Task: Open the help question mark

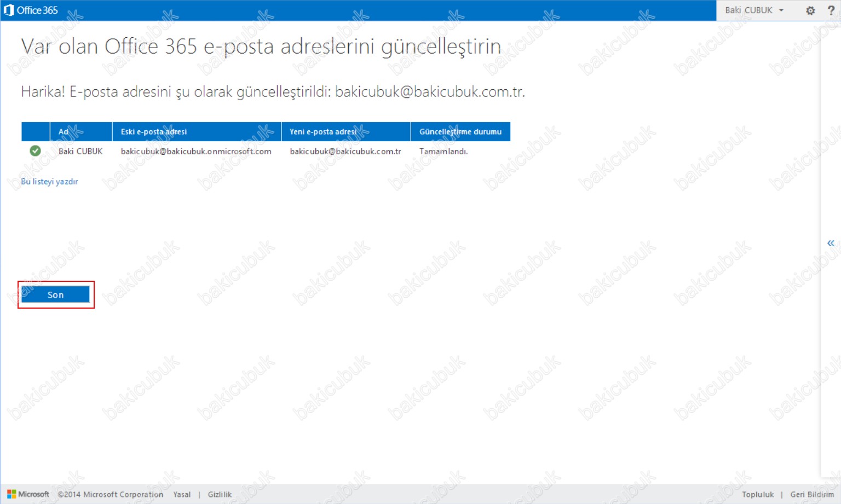Action: [831, 10]
